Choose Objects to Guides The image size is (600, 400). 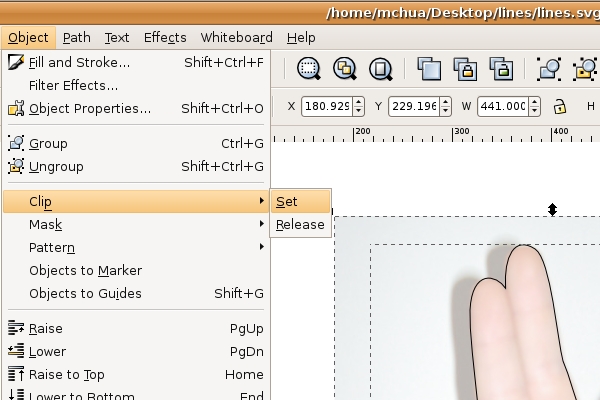[x=136, y=294]
